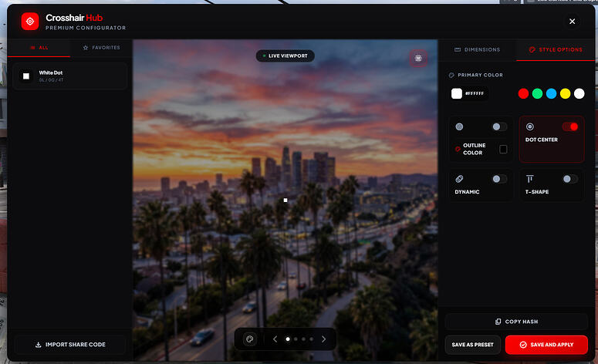The height and width of the screenshot is (364, 598).
Task: Enable the outline toggle switch
Action: (499, 126)
